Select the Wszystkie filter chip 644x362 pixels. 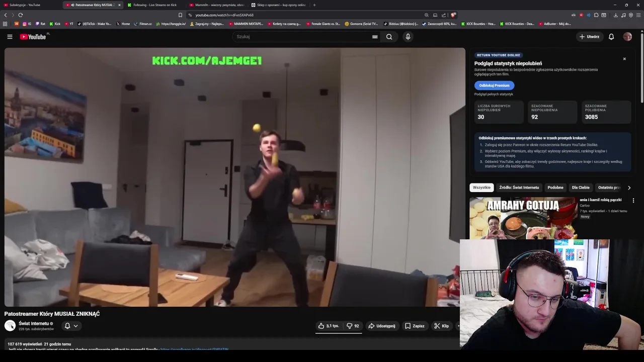pos(481,188)
